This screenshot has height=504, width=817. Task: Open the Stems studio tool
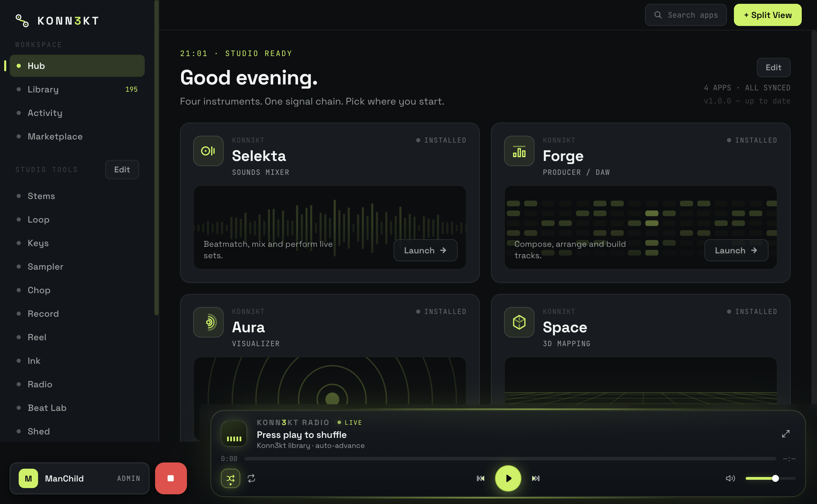(77, 196)
